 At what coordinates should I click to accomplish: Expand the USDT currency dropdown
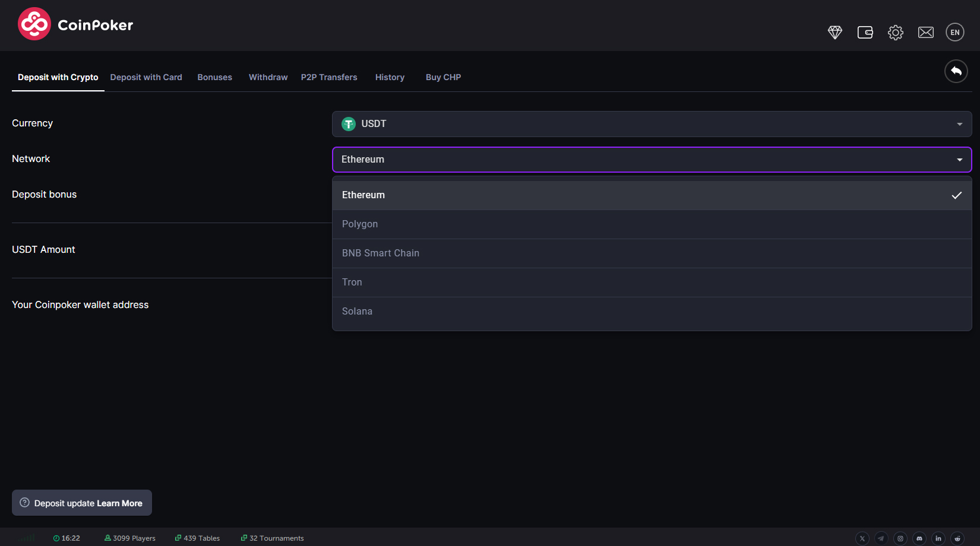click(x=652, y=124)
